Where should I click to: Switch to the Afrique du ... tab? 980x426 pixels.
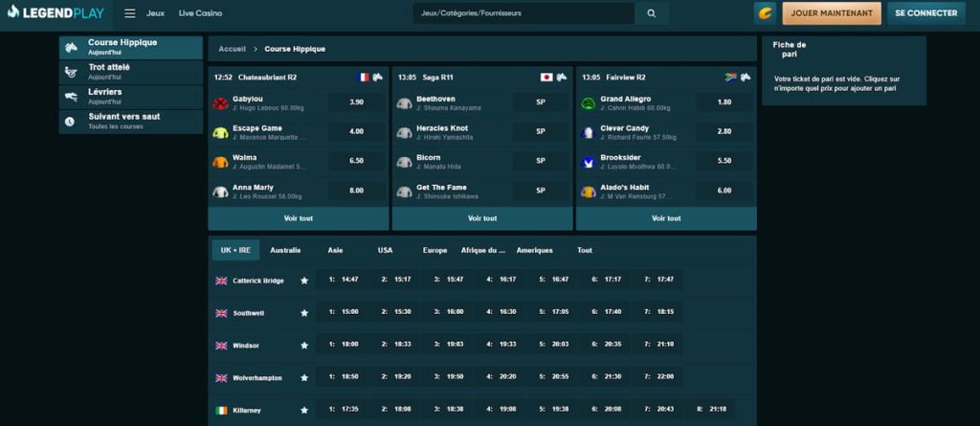pos(483,250)
